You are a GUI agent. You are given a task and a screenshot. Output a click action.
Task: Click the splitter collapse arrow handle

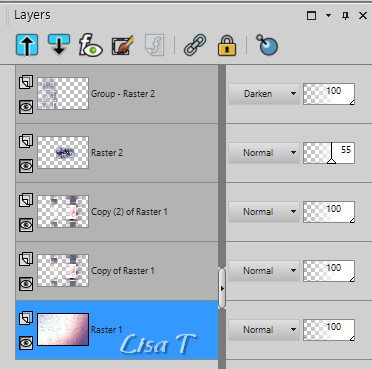coord(222,288)
